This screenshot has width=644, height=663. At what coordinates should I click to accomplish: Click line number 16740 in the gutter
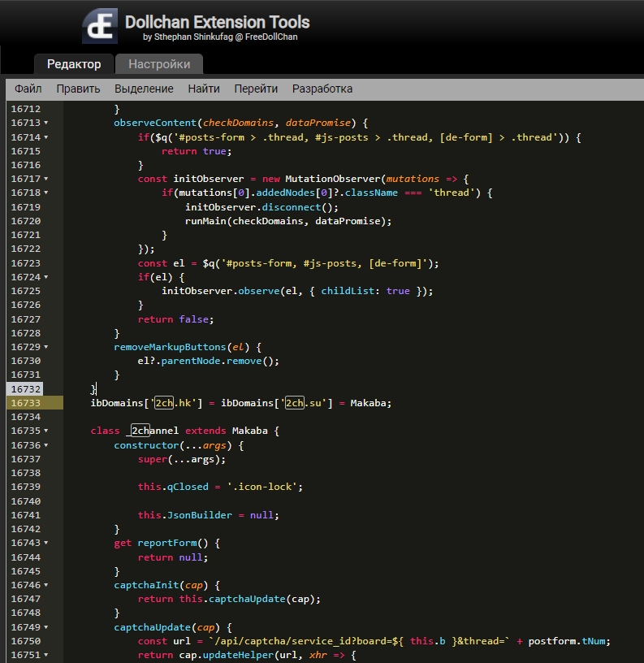pyautogui.click(x=26, y=501)
